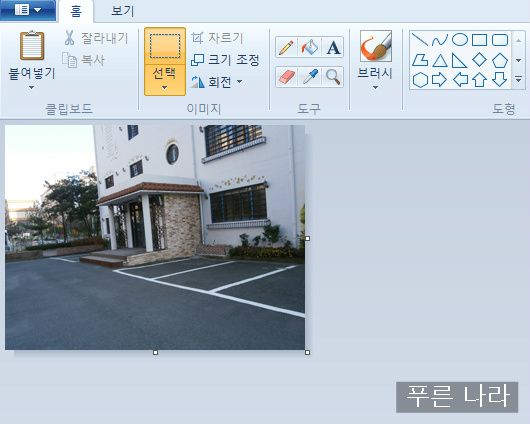
Task: Choose the Rectangle shape
Action: pos(479,40)
